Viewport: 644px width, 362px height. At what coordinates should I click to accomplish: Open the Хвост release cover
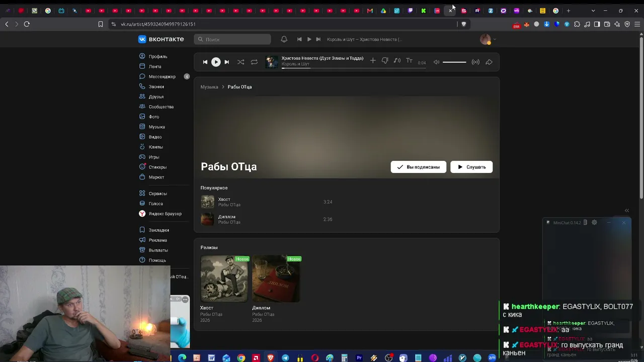tap(224, 279)
